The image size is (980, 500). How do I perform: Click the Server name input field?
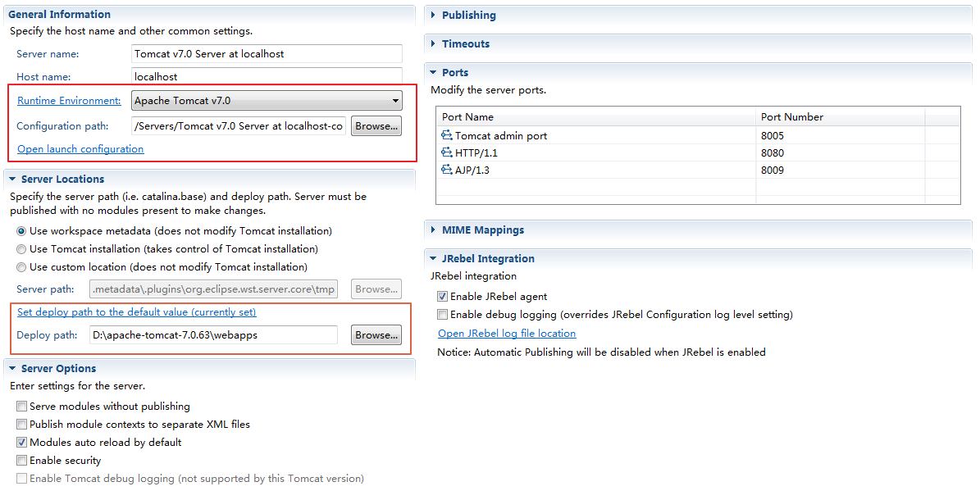click(x=267, y=54)
